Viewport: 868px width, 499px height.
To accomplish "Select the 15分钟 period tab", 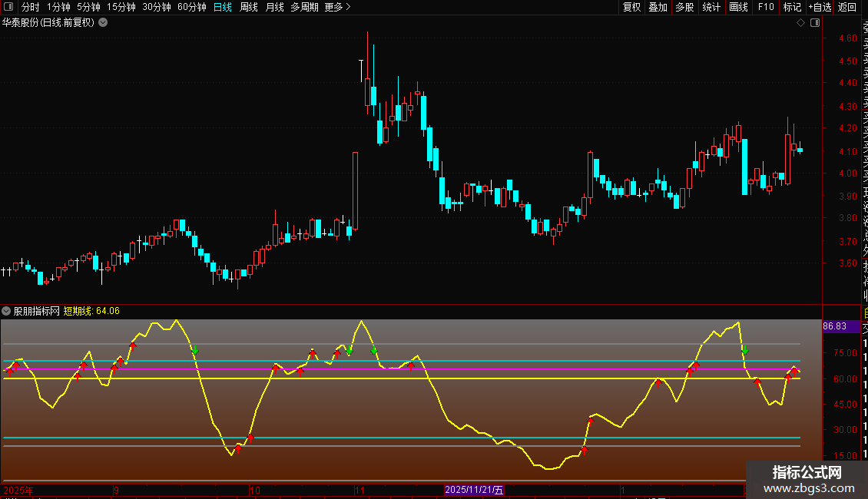I will click(x=121, y=7).
